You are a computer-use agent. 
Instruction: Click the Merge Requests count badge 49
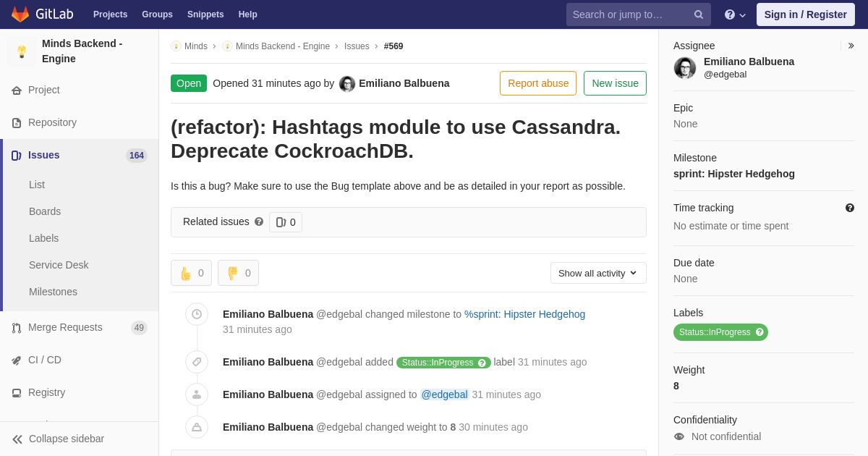click(139, 328)
